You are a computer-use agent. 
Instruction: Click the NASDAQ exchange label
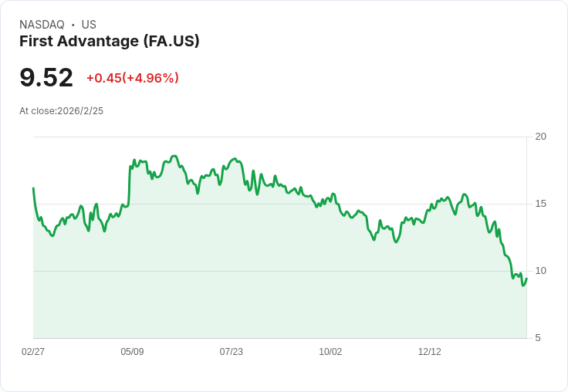point(42,25)
